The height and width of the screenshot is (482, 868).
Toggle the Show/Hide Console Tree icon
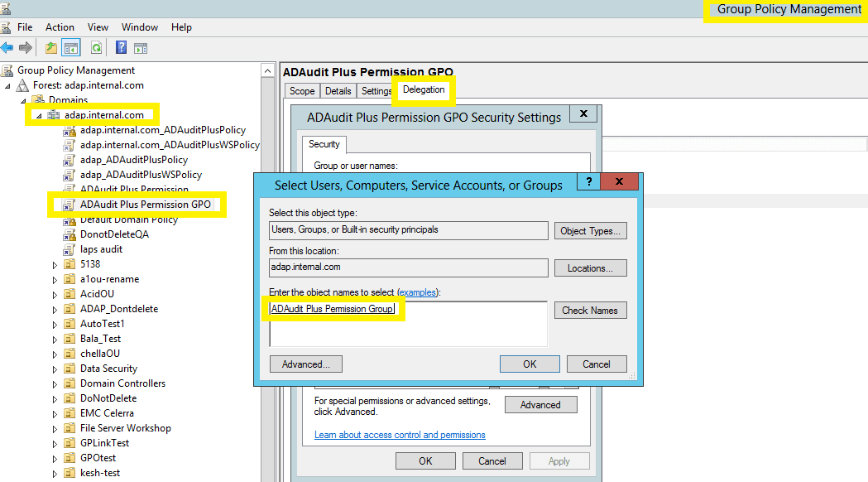tap(71, 47)
